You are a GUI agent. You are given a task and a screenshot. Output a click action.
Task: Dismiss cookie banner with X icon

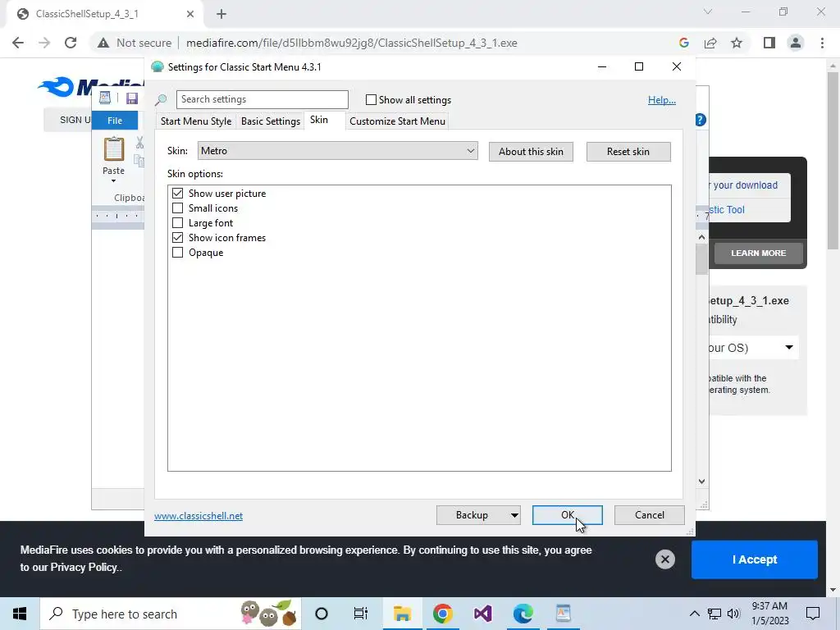[x=664, y=559]
